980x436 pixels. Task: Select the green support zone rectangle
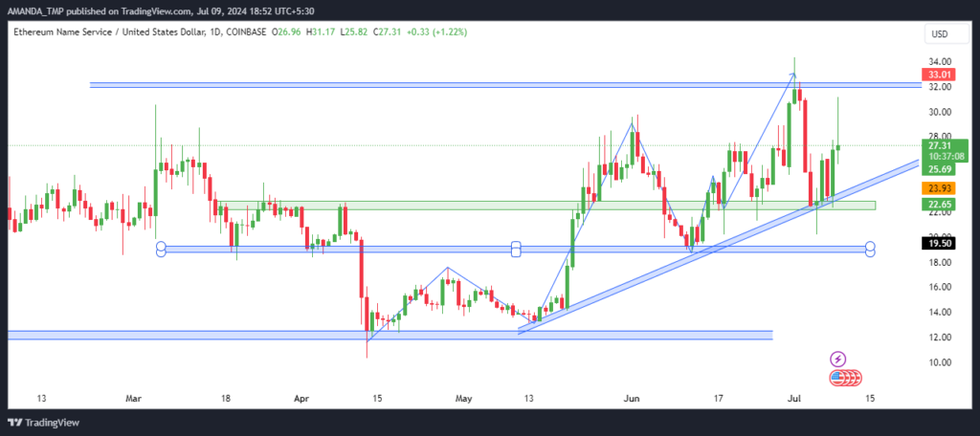(x=546, y=205)
